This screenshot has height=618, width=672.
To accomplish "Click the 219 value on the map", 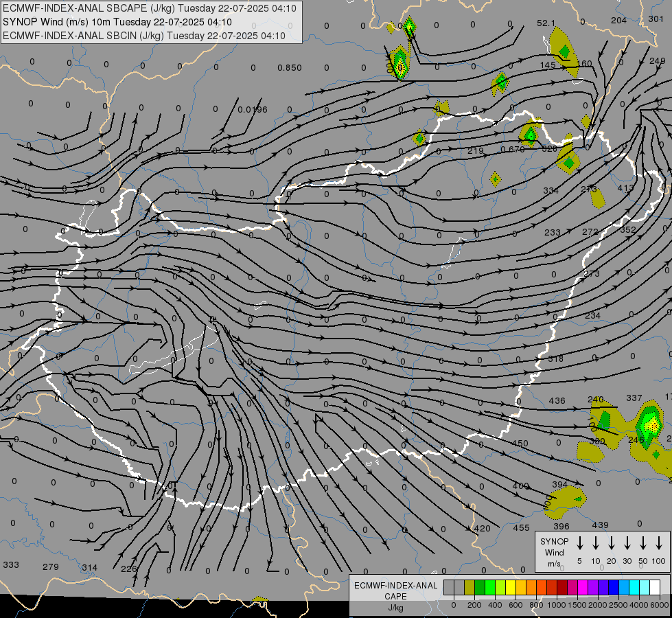I will 476,151.
